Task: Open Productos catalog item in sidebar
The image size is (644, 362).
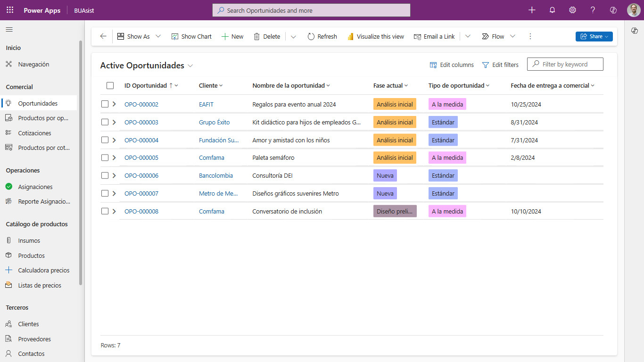Action: (x=39, y=255)
